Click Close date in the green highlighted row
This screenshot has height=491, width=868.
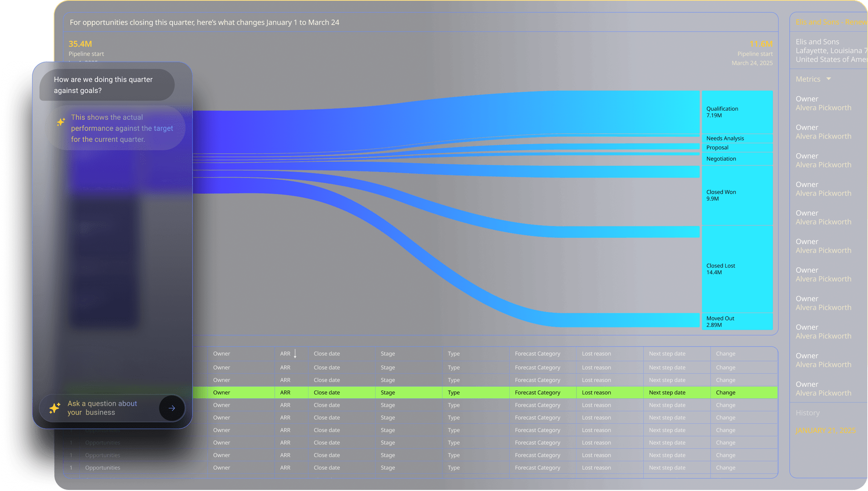(327, 393)
